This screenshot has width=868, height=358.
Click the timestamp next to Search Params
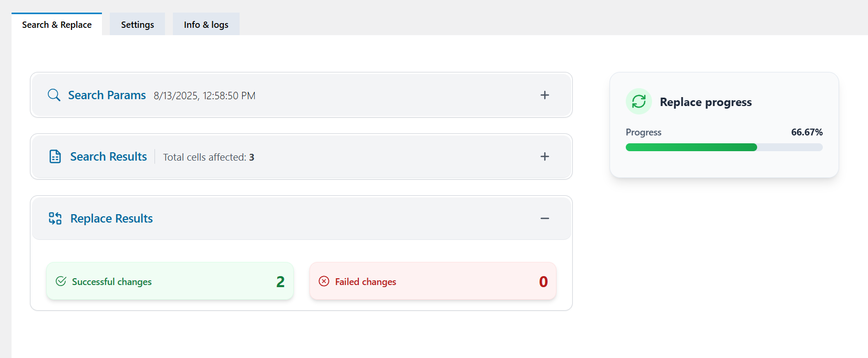point(204,96)
